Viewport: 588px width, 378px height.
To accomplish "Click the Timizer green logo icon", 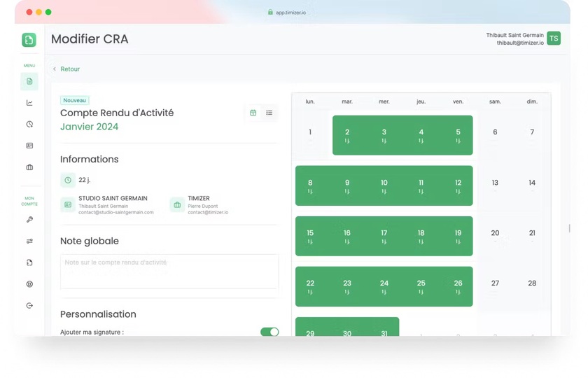I will [29, 40].
